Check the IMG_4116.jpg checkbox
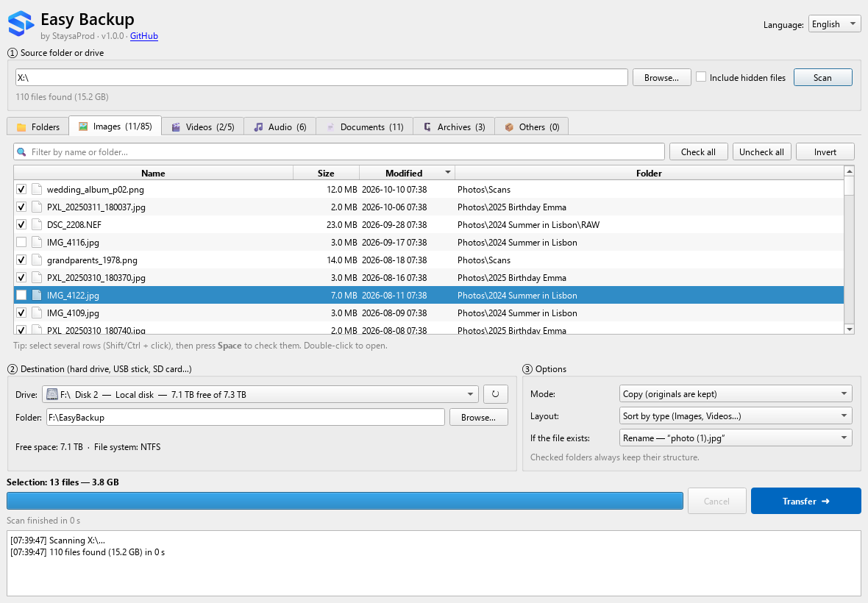The height and width of the screenshot is (603, 868). [x=21, y=243]
